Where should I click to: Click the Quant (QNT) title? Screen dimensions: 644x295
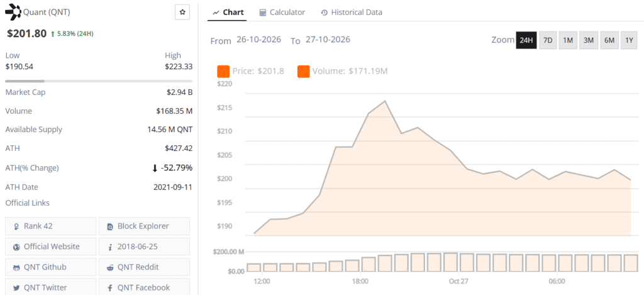pos(47,13)
